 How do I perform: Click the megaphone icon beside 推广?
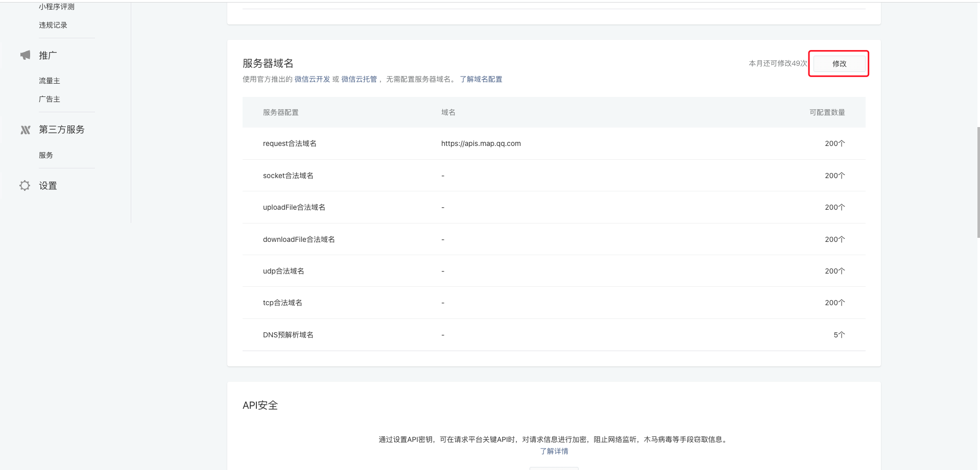pos(25,55)
